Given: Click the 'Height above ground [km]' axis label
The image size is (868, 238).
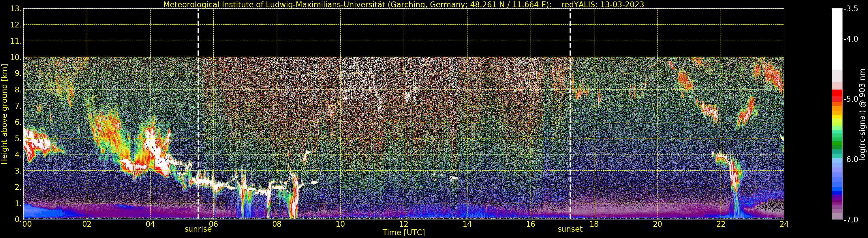Looking at the screenshot, I should (4, 114).
